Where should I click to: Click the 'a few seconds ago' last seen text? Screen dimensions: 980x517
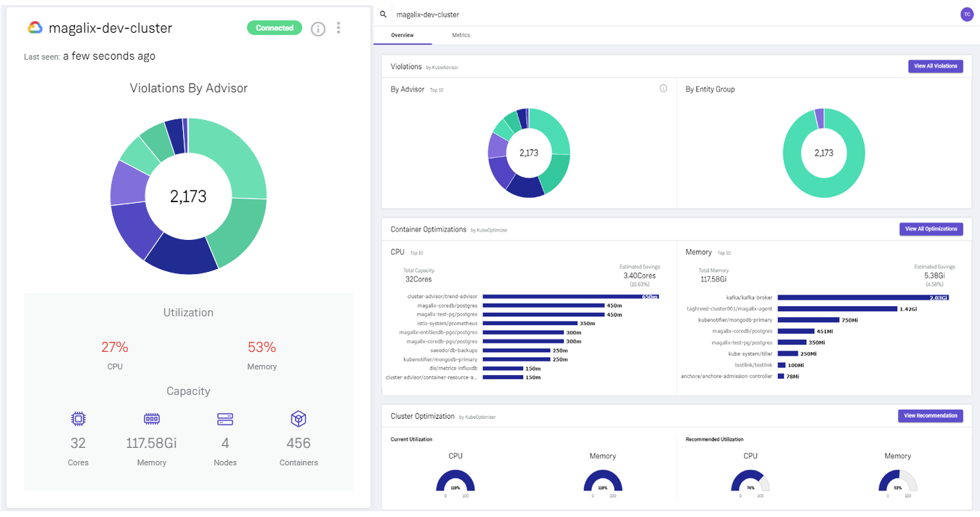pyautogui.click(x=109, y=56)
